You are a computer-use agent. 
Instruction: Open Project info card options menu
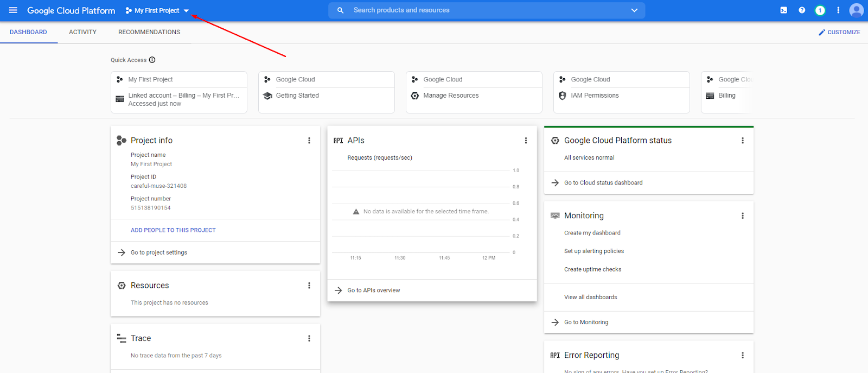tap(309, 141)
